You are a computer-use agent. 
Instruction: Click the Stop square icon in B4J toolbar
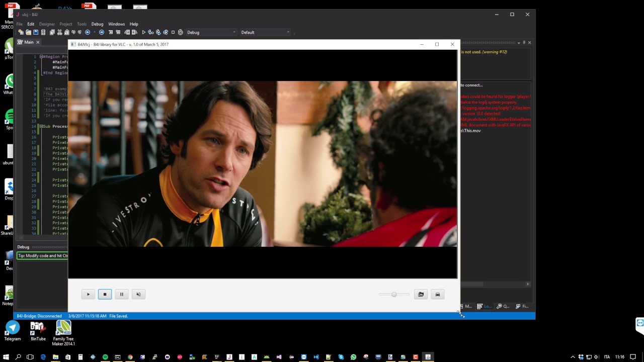click(x=173, y=32)
